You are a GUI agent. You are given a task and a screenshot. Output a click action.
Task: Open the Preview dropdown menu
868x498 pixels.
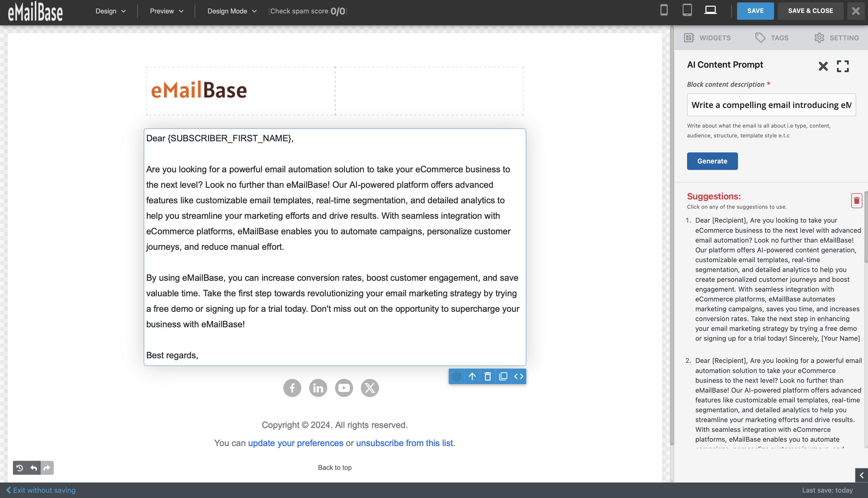pos(167,11)
